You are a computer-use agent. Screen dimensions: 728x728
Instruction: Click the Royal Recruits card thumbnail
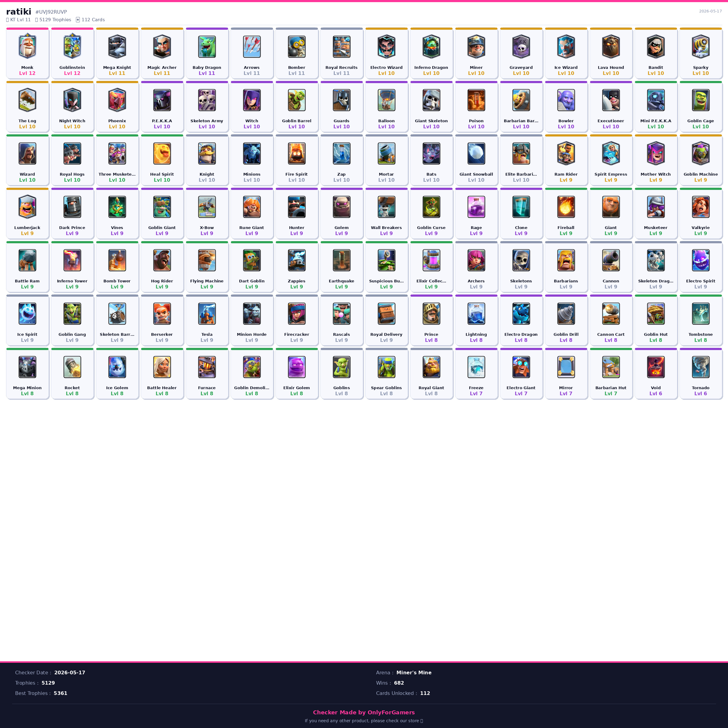point(342,46)
